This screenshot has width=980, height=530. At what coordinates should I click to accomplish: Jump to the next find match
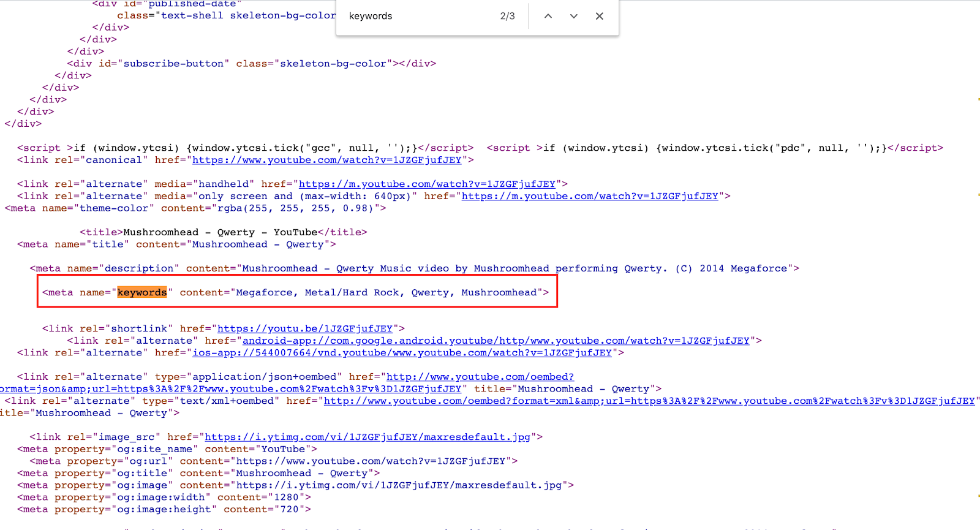[574, 17]
